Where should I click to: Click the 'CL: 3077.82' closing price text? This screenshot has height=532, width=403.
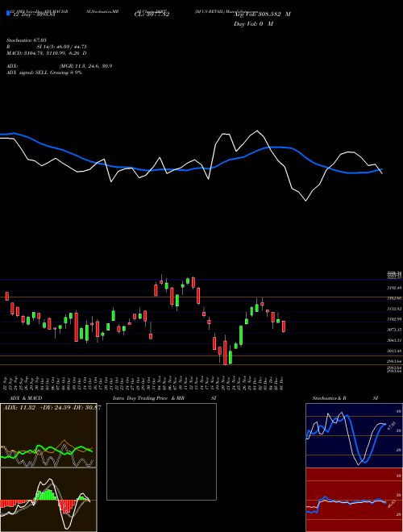[152, 15]
